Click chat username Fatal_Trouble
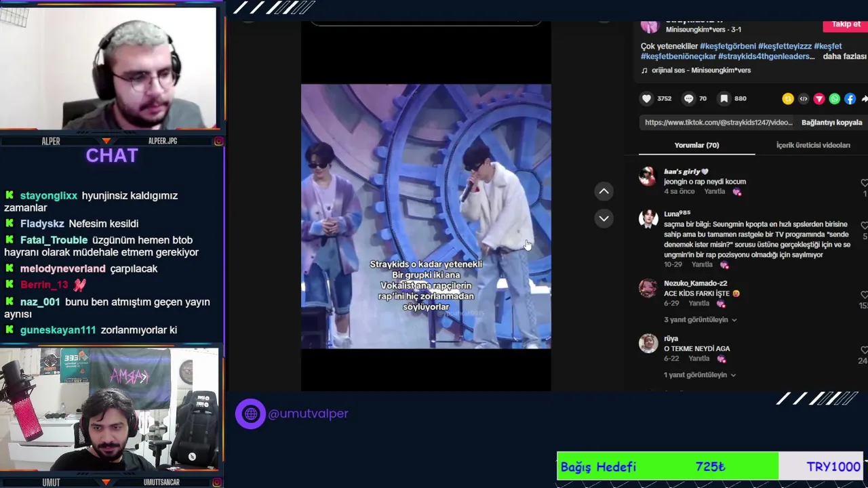 54,240
